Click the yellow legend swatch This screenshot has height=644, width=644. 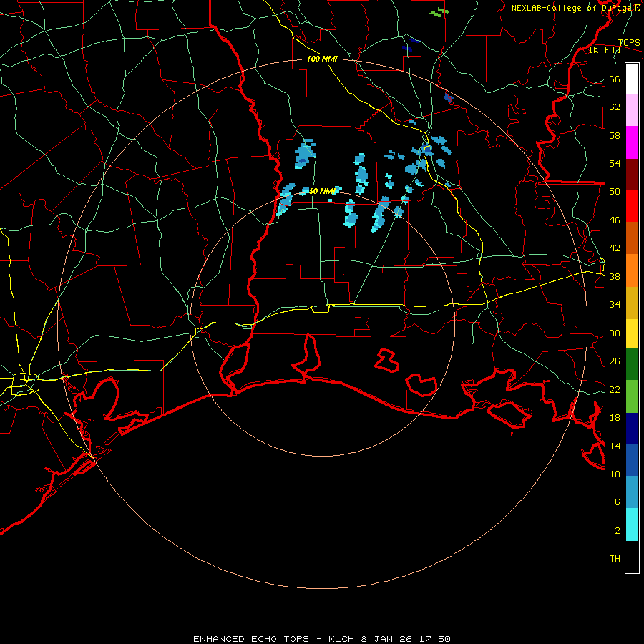632,333
